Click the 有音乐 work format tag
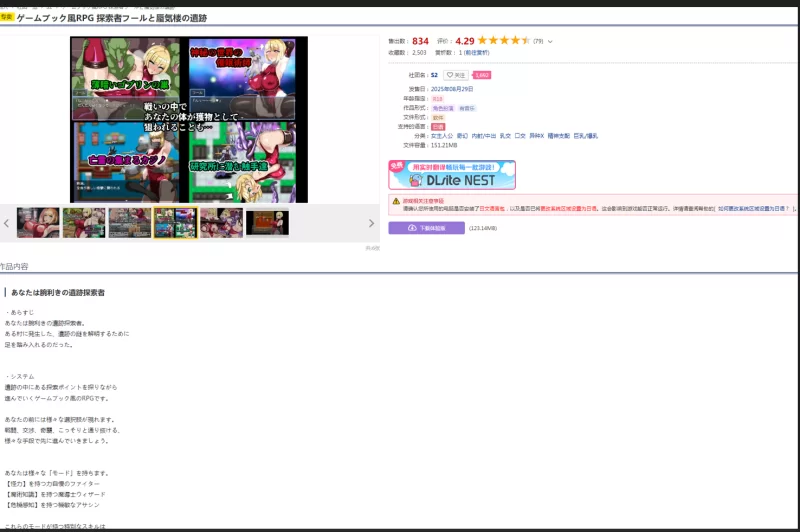Image resolution: width=800 pixels, height=532 pixels. (467, 108)
